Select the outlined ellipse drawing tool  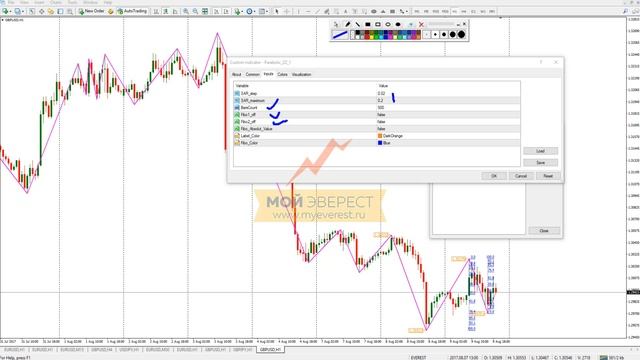click(388, 24)
